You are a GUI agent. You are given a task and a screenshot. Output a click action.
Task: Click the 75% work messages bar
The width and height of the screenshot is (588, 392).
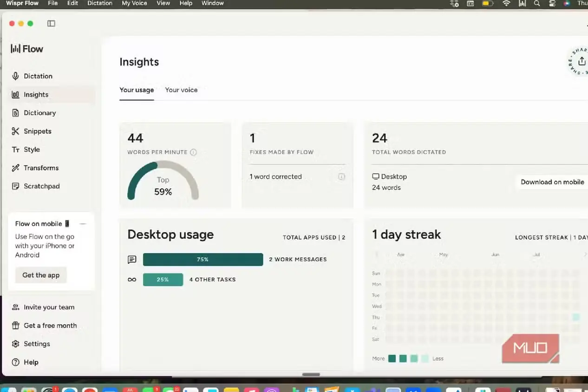[x=203, y=260]
